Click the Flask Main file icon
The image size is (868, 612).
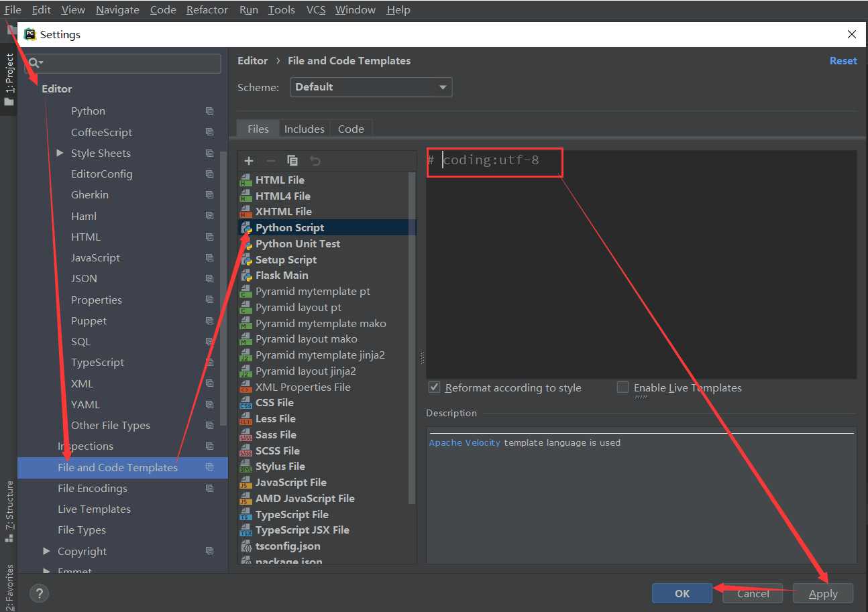[x=246, y=276]
